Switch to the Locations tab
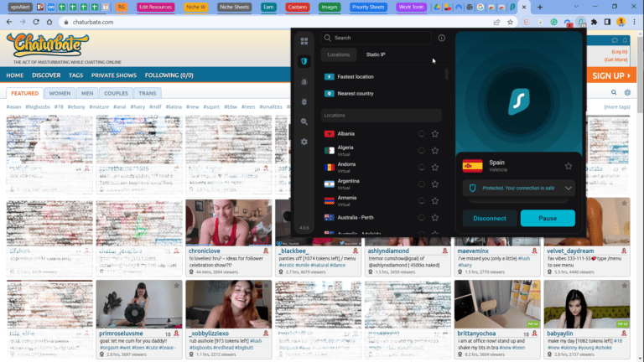This screenshot has height=362, width=644. 339,54
